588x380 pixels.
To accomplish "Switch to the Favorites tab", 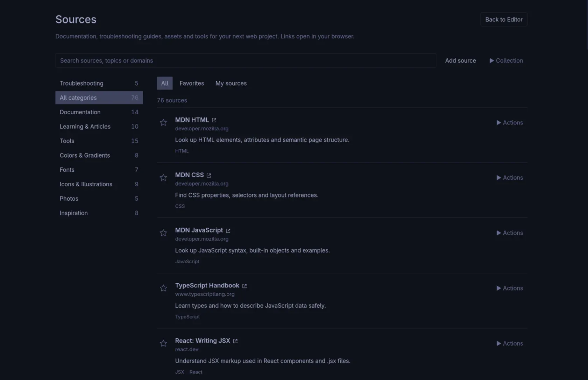I will 192,83.
